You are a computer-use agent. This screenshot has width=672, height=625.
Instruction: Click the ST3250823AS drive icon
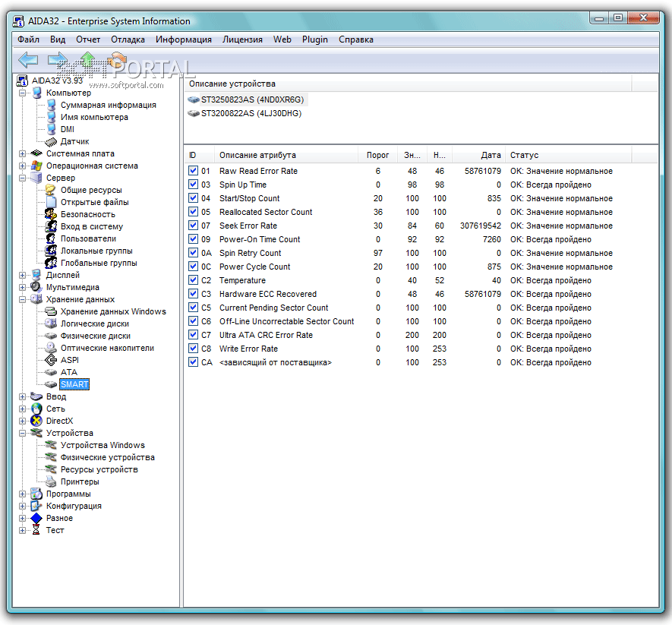pos(194,100)
